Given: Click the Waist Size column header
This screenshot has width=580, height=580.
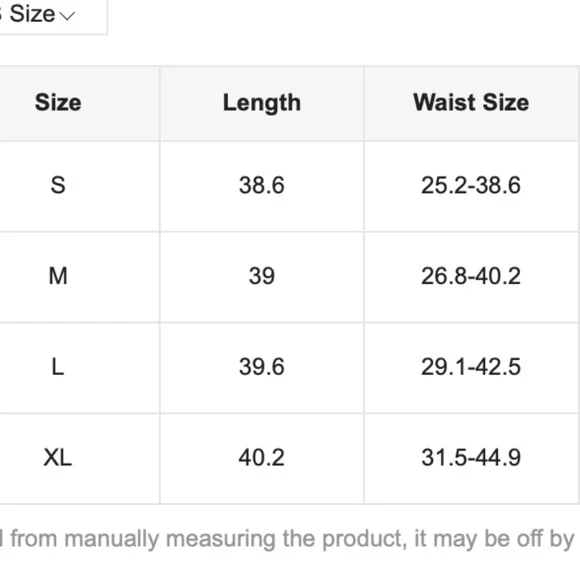Looking at the screenshot, I should 471,102.
